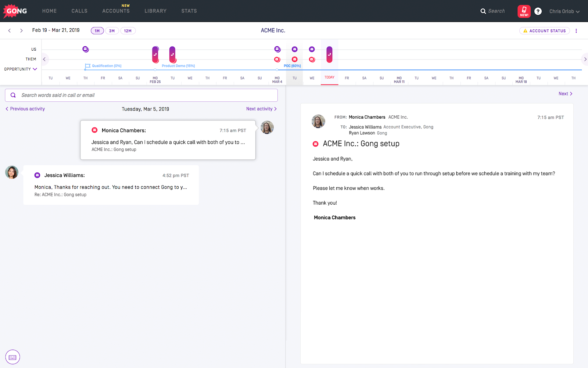
Task: Open the red email icon on Mar 4 THEM row
Action: (277, 59)
